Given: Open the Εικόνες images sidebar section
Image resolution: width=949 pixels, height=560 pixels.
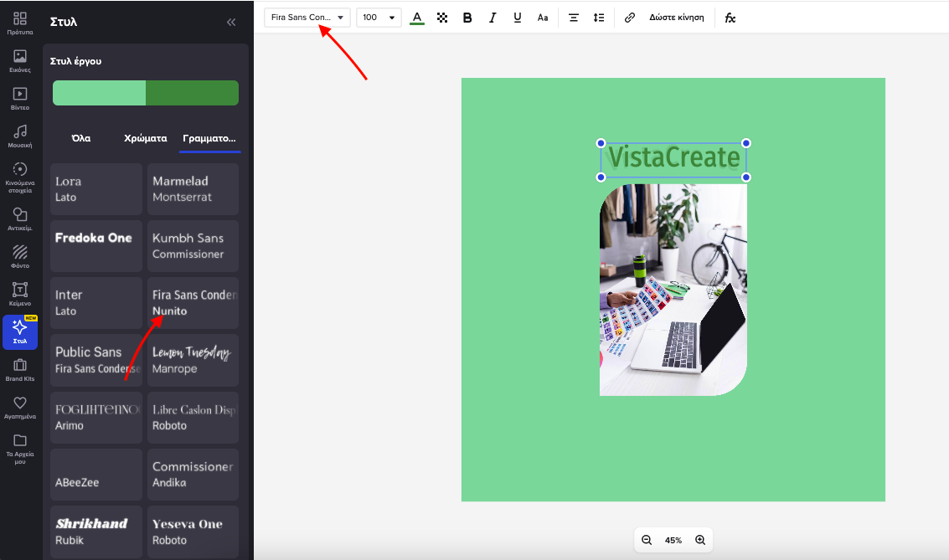Looking at the screenshot, I should point(20,61).
